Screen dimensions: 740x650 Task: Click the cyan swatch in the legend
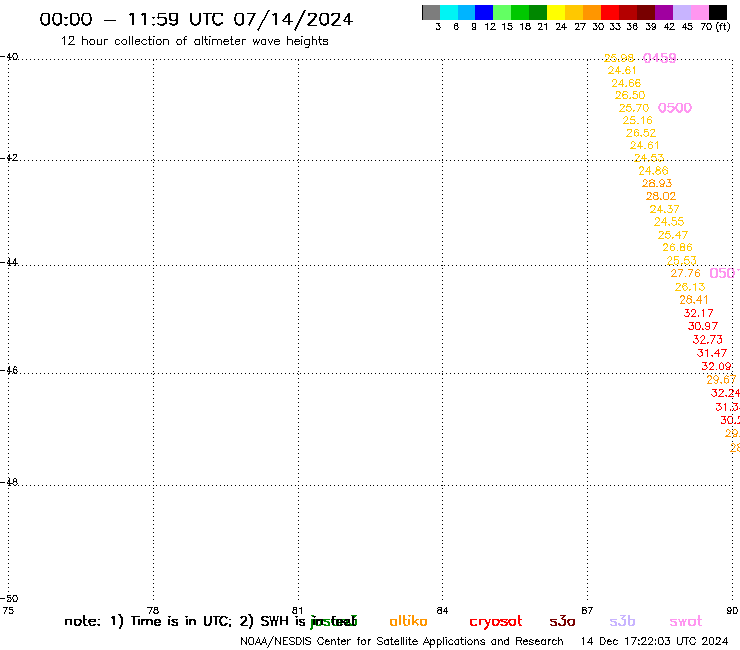(x=449, y=12)
